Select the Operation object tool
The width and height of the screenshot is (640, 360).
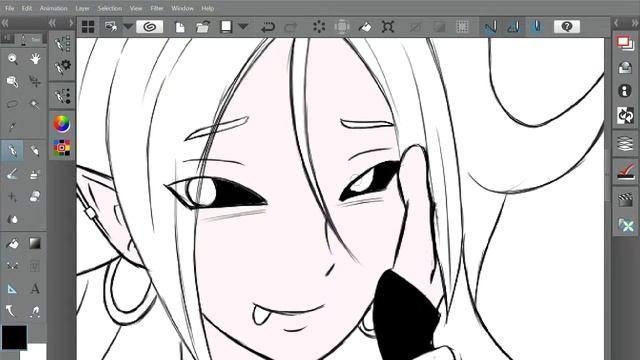[x=12, y=82]
